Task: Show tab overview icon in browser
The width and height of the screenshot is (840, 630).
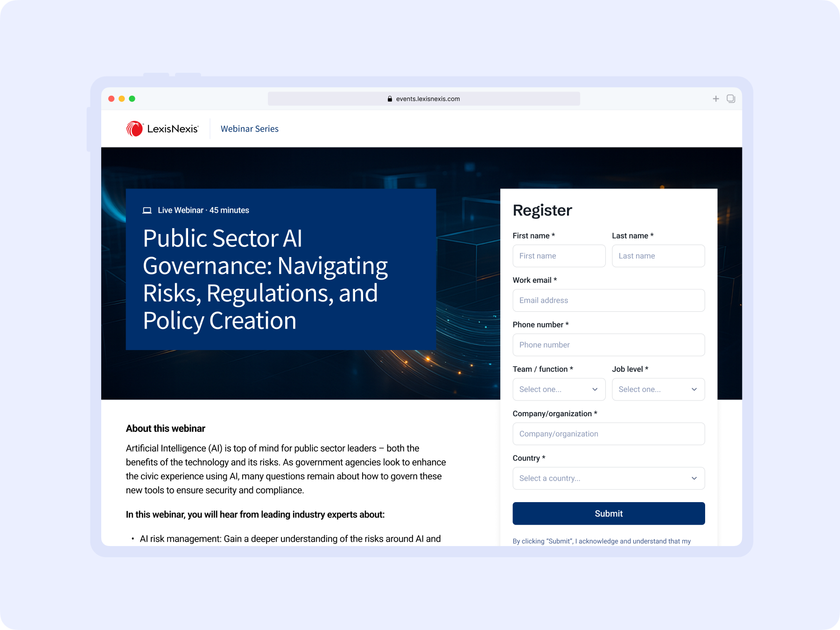Action: pyautogui.click(x=731, y=99)
